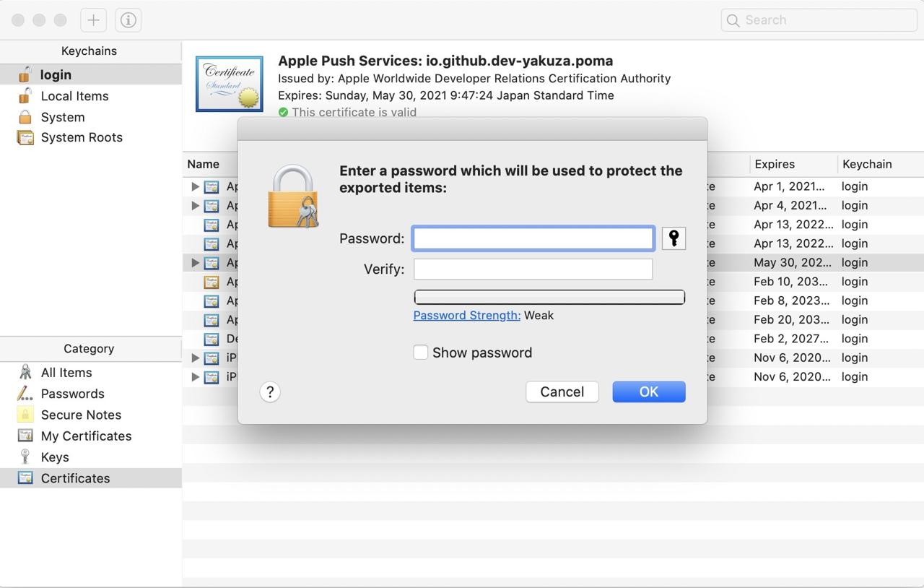Enable the Show password checkbox
The height and width of the screenshot is (588, 924).
coord(420,352)
